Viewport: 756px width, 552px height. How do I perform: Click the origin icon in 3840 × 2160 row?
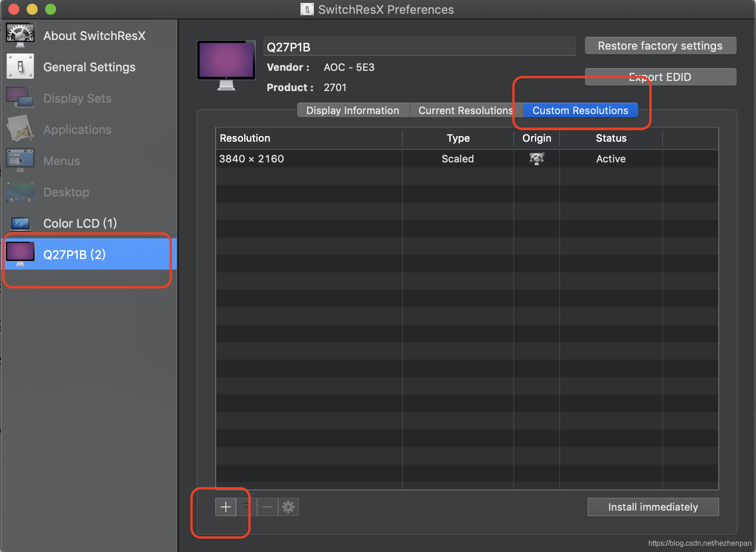point(537,159)
